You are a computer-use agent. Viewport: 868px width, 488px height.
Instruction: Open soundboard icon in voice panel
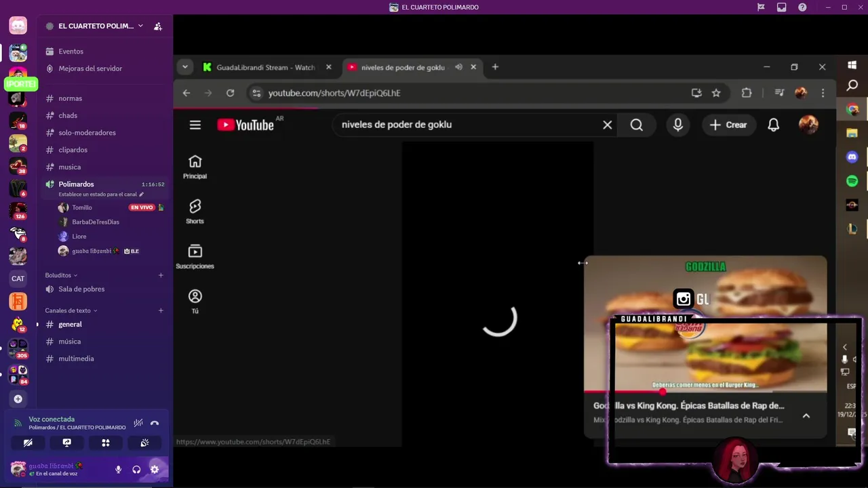pos(144,443)
